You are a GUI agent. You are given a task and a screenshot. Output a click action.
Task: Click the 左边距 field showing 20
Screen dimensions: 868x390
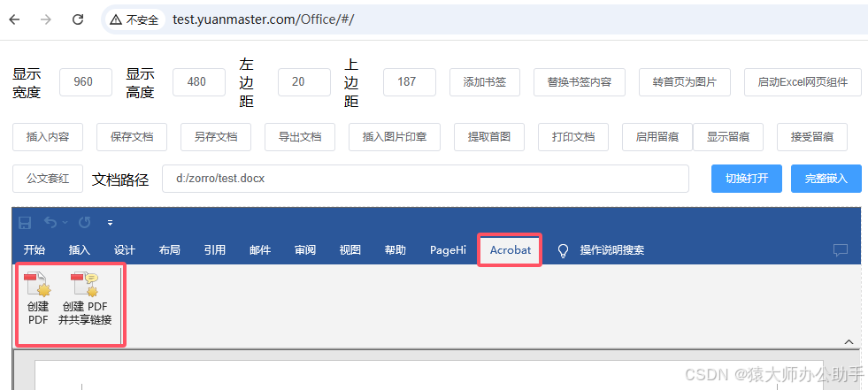coord(303,82)
